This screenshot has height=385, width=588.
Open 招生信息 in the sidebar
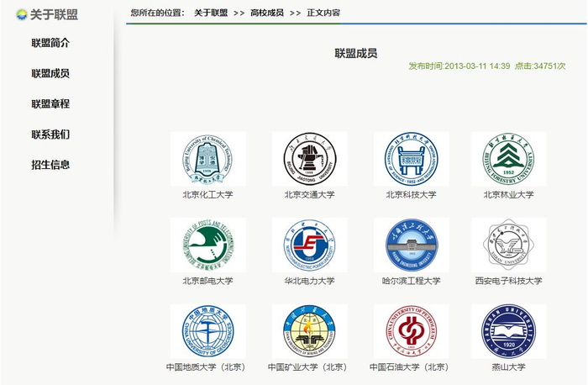[50, 165]
